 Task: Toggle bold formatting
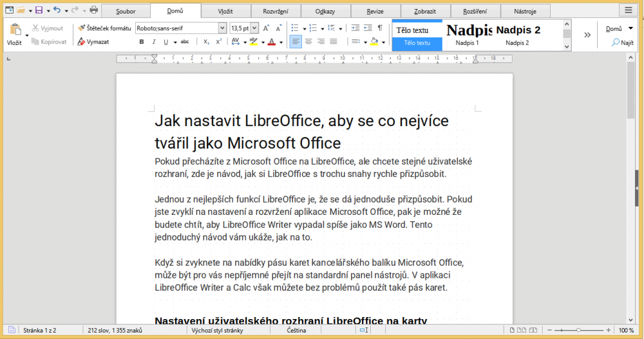(142, 41)
